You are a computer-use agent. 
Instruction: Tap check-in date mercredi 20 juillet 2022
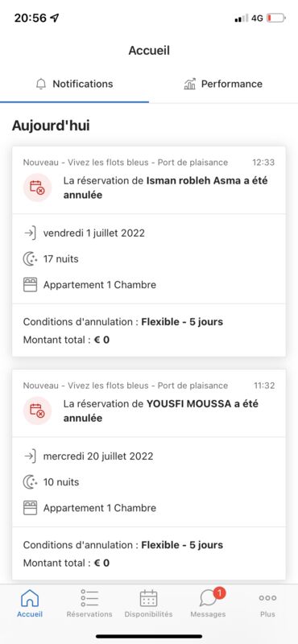tap(98, 456)
